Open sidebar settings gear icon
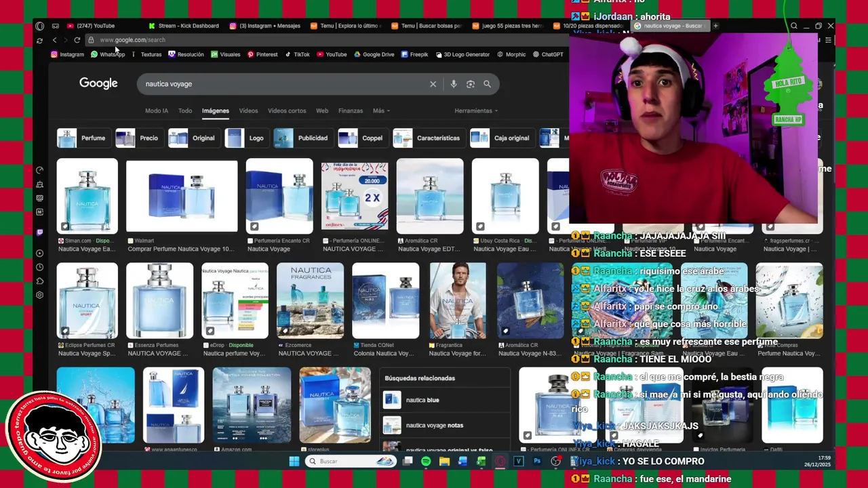The height and width of the screenshot is (488, 868). pyautogui.click(x=40, y=295)
